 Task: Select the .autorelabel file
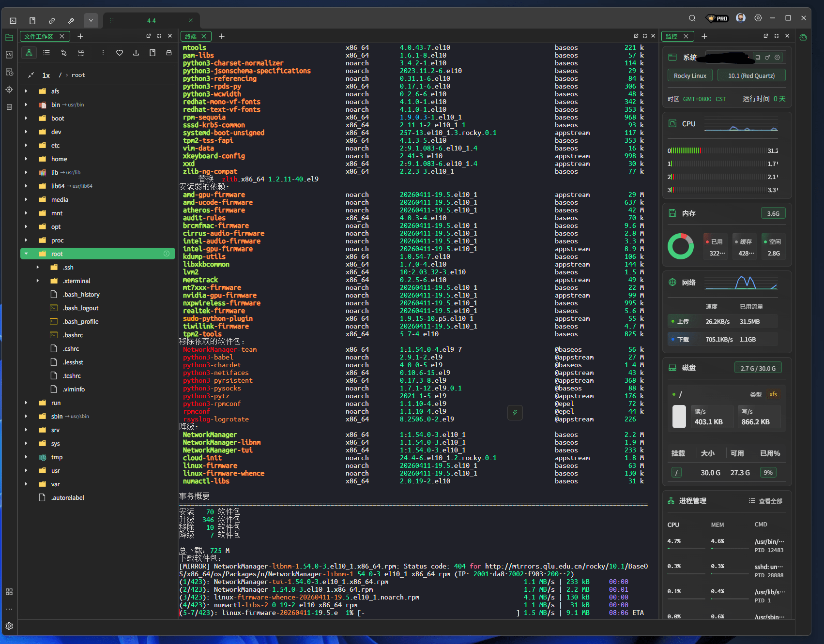click(x=98, y=497)
